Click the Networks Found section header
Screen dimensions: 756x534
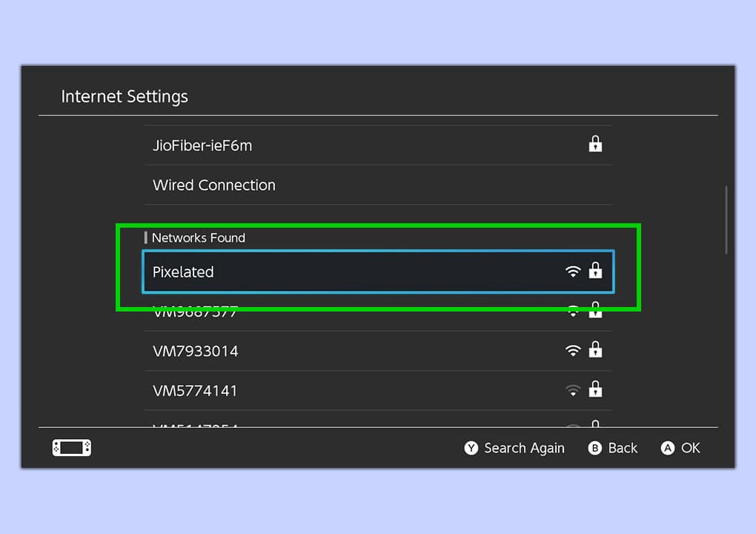198,238
